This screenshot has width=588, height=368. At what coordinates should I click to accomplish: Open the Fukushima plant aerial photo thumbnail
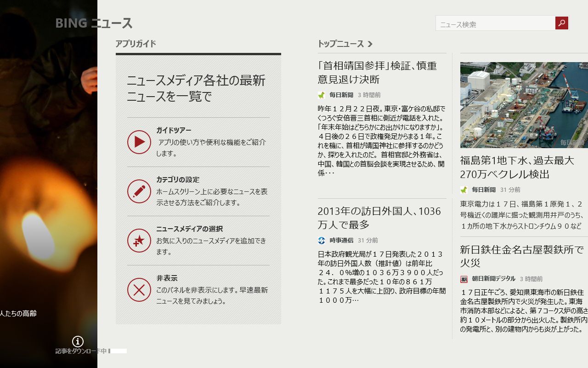[x=524, y=105]
